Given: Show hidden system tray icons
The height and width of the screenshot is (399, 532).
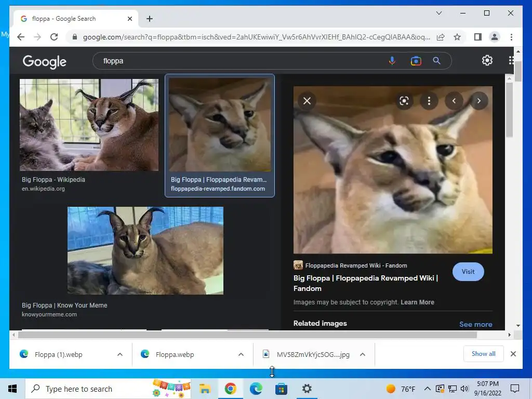Looking at the screenshot, I should coord(427,389).
